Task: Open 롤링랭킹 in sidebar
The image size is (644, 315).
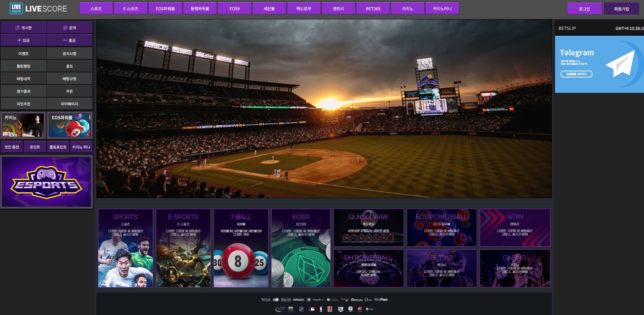Action: point(23,66)
